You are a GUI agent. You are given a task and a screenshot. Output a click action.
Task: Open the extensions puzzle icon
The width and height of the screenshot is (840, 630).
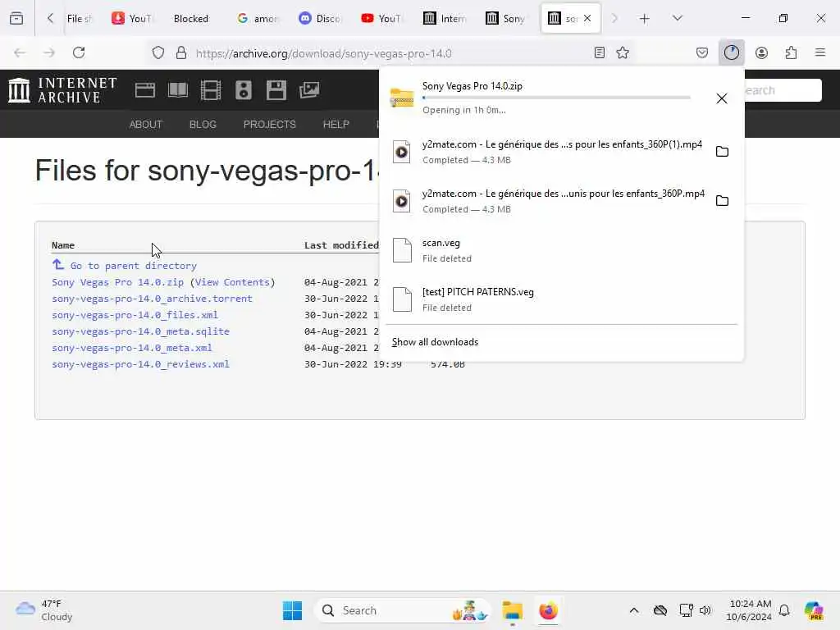pyautogui.click(x=791, y=52)
